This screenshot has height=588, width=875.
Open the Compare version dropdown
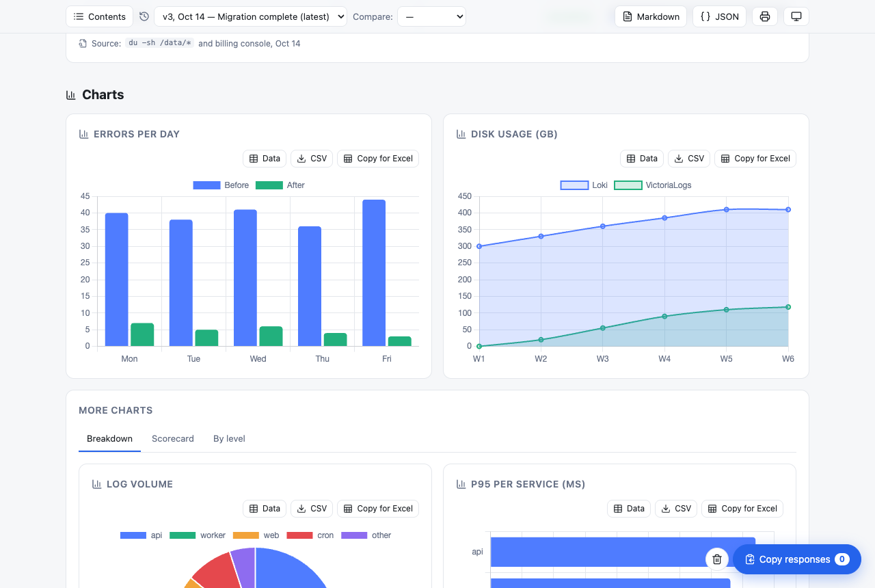tap(431, 16)
